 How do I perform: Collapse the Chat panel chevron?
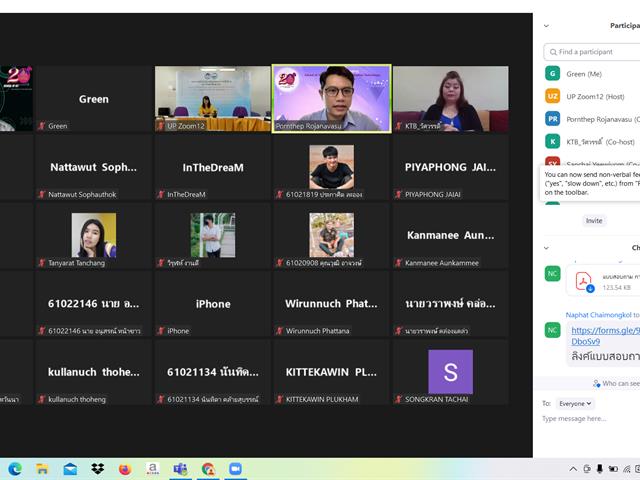(x=546, y=248)
